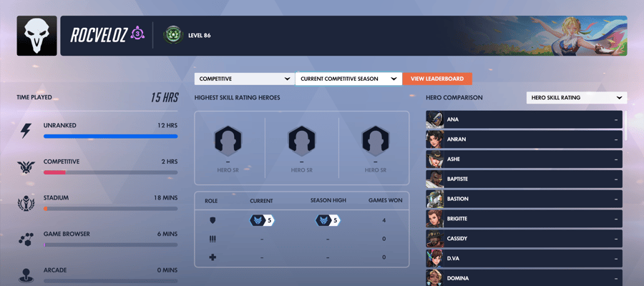
Task: Click the Support role cross icon
Action: (x=213, y=257)
